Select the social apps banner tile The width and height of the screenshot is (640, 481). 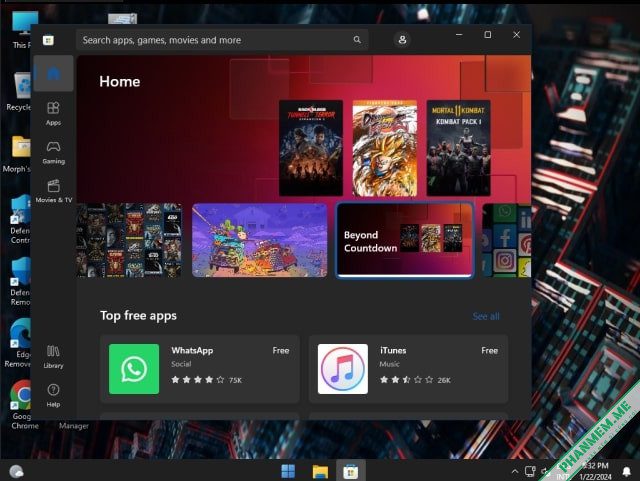click(x=507, y=240)
